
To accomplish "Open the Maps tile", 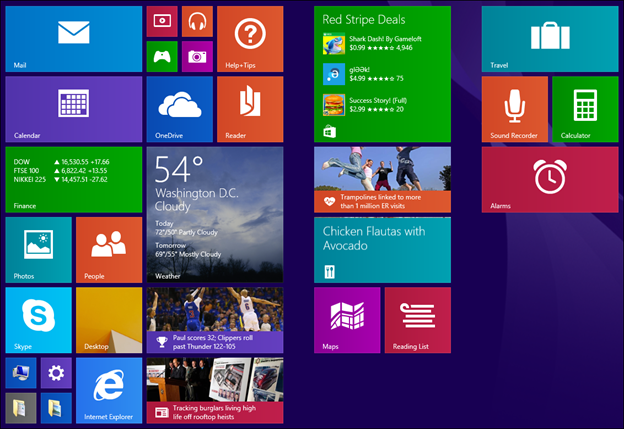I will [347, 320].
